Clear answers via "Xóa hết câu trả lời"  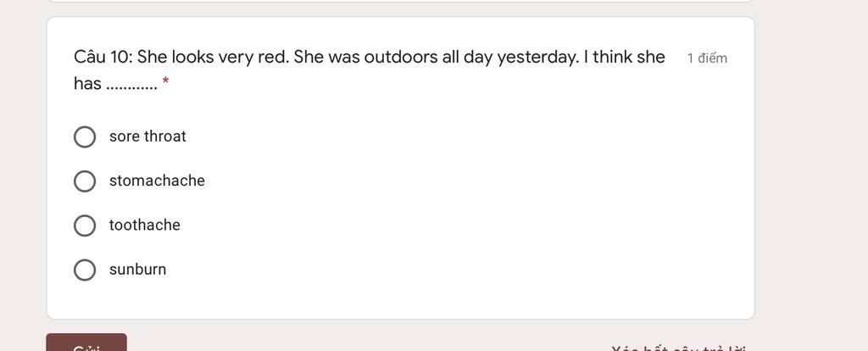coord(678,348)
